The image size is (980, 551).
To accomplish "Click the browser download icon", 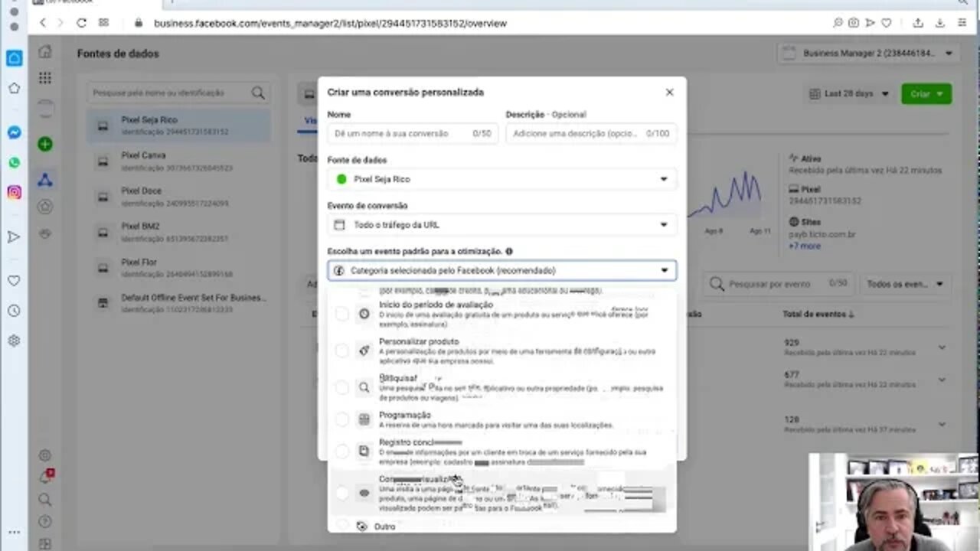I will tap(940, 23).
